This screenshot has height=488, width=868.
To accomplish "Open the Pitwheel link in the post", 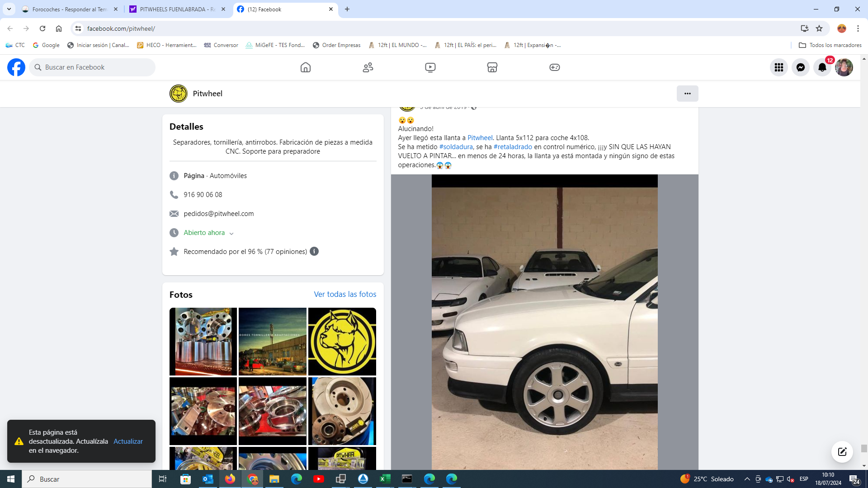I will click(x=480, y=138).
